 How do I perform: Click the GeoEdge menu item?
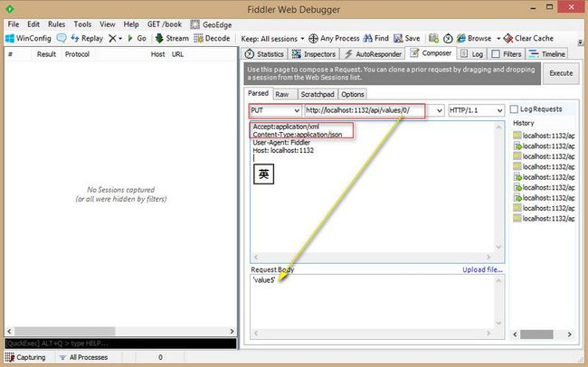point(211,24)
